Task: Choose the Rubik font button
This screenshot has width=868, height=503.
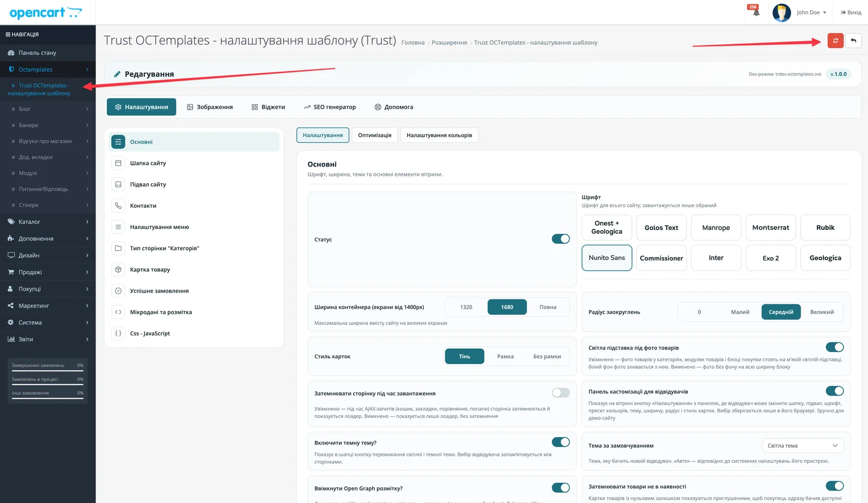Action: [826, 228]
